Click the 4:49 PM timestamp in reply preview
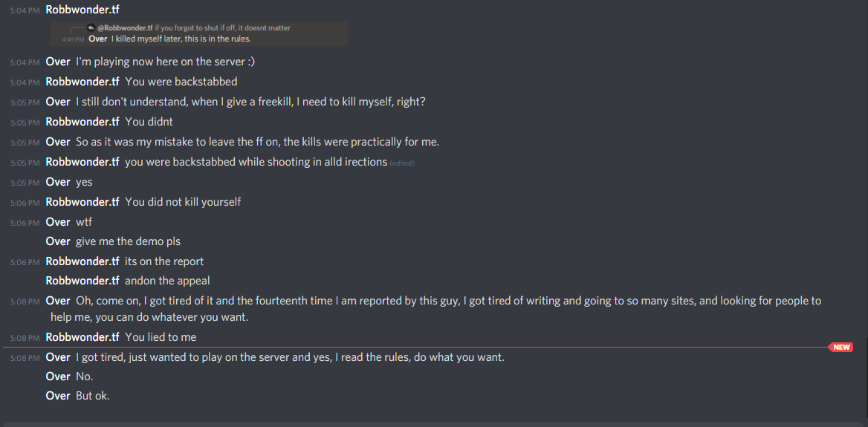This screenshot has width=868, height=427. [x=73, y=39]
